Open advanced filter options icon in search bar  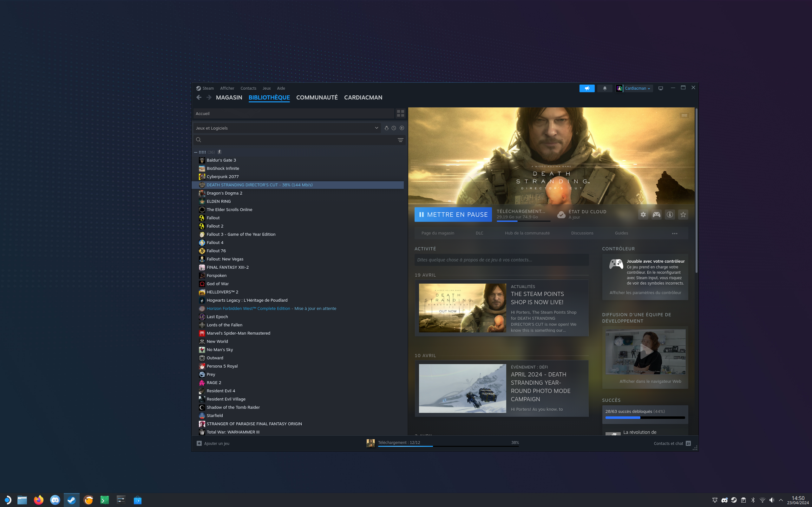400,140
